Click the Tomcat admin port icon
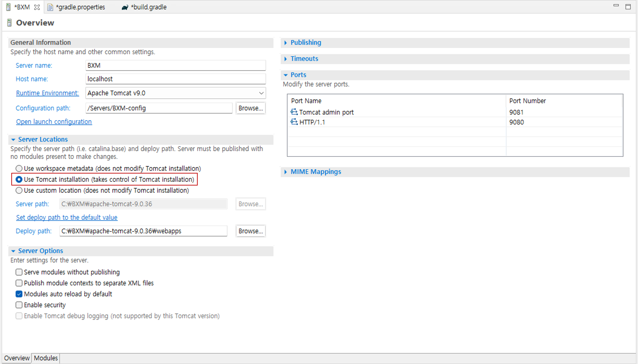The image size is (638, 364). pyautogui.click(x=294, y=112)
